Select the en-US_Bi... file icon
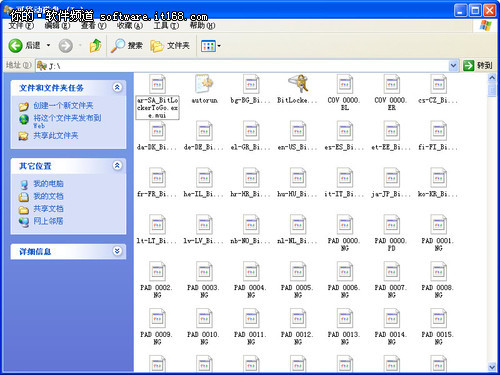Image resolution: width=500 pixels, height=375 pixels. pos(298,131)
